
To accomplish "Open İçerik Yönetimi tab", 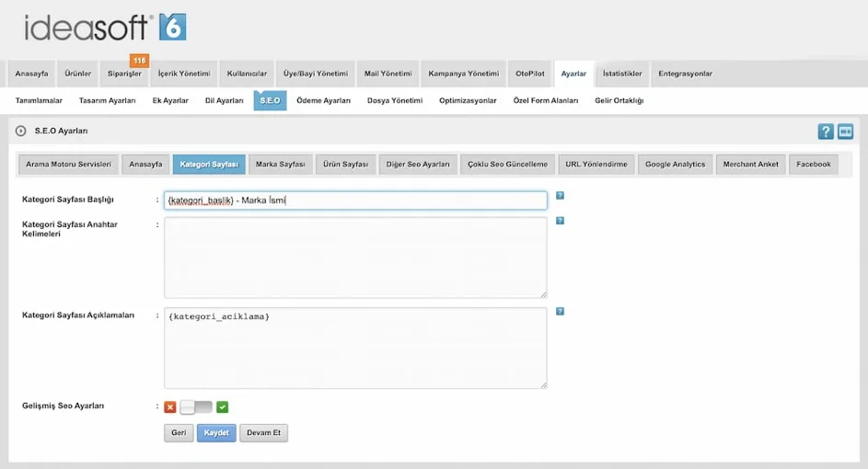I will [184, 74].
